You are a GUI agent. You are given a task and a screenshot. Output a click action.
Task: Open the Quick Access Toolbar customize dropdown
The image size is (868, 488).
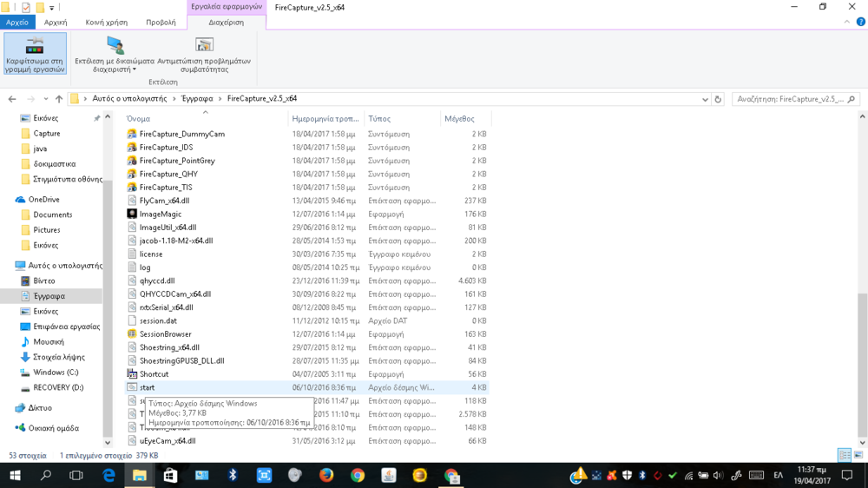53,8
